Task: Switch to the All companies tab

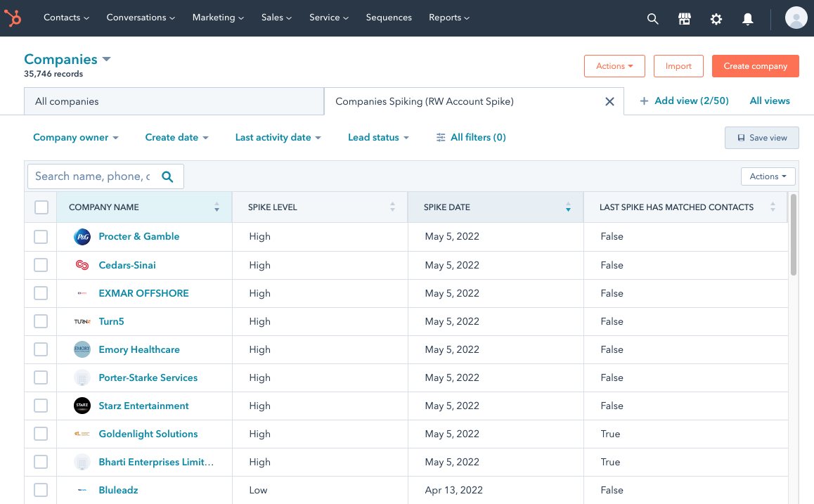Action: click(174, 101)
